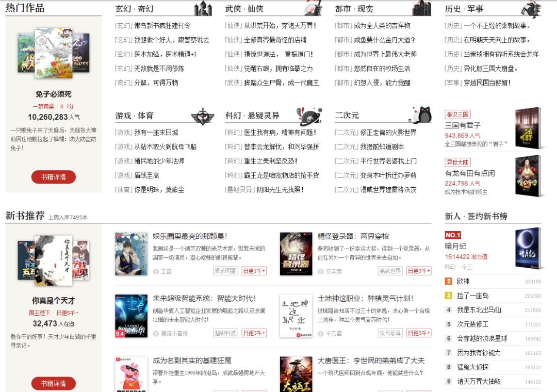
Task: Click cover of 大唐医王
Action: pos(296,374)
